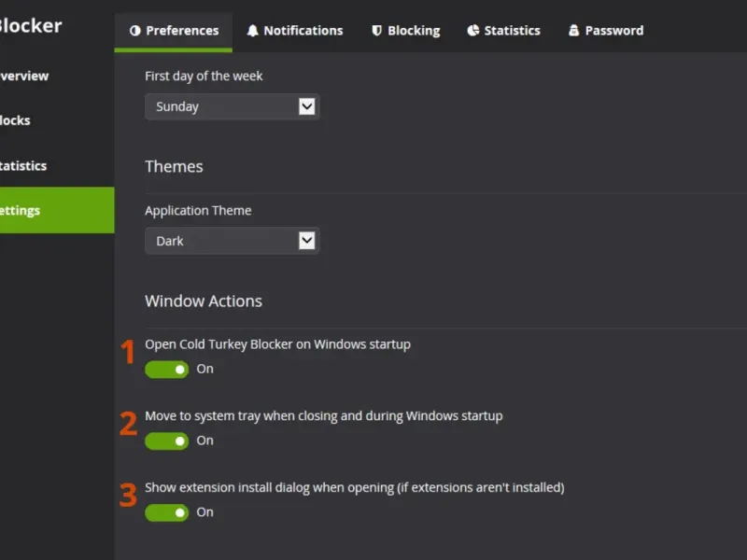Turn off Show extension install dialog switch

pos(167,512)
